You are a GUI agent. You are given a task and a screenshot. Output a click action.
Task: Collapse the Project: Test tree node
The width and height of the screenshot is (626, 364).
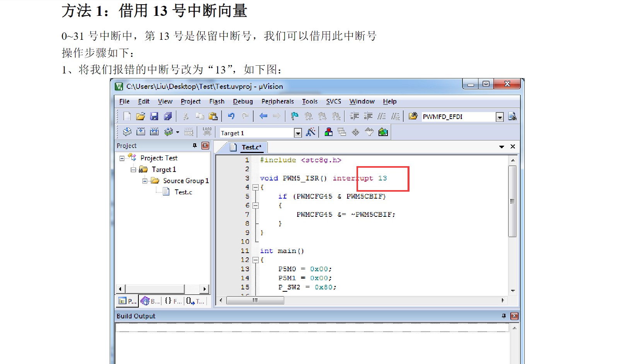(x=122, y=158)
